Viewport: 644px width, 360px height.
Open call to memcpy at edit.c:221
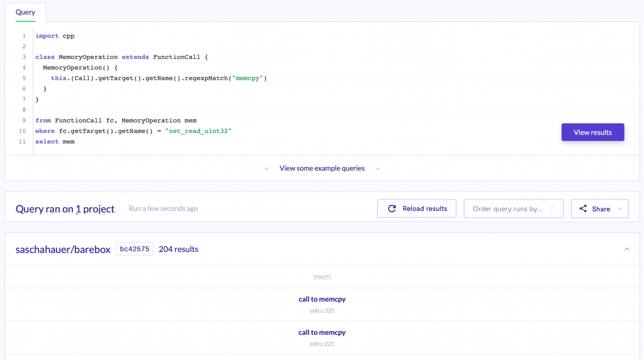pos(322,332)
